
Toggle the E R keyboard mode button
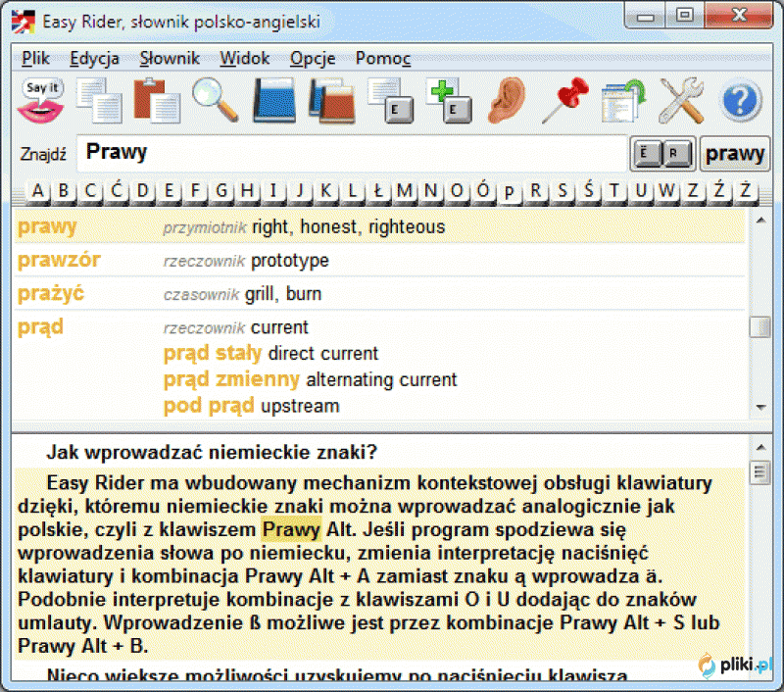click(662, 153)
